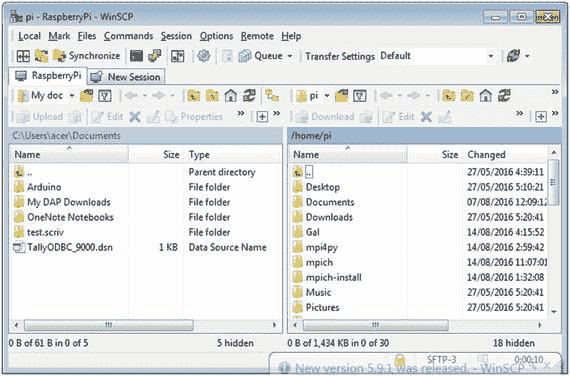Click the local open directory folder icon
The image size is (570, 376).
(x=87, y=96)
